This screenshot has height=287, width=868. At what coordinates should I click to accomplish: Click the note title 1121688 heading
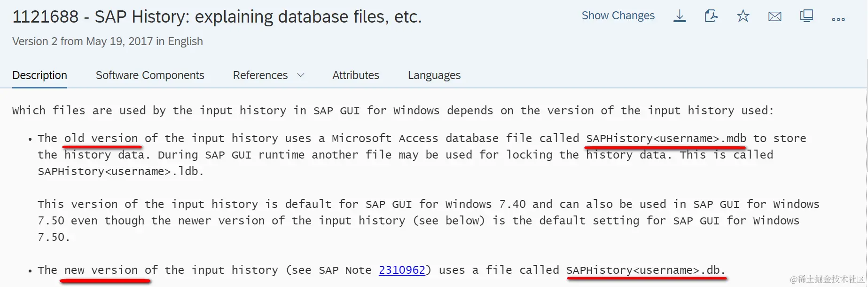217,17
